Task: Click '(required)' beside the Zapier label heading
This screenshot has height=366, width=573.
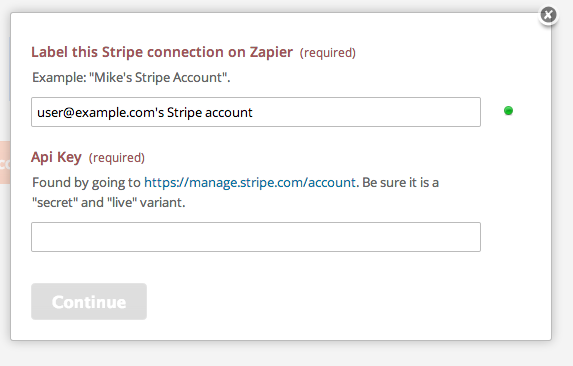Action: click(x=328, y=53)
